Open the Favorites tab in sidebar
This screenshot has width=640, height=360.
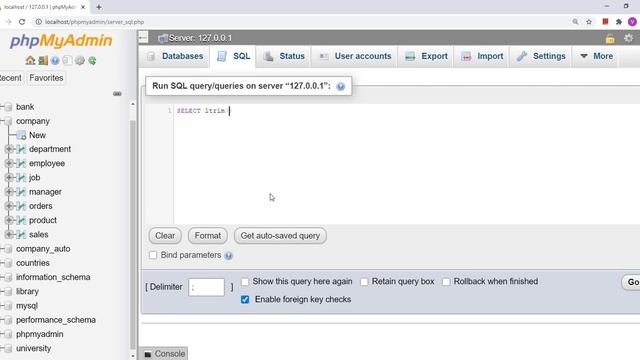(46, 78)
